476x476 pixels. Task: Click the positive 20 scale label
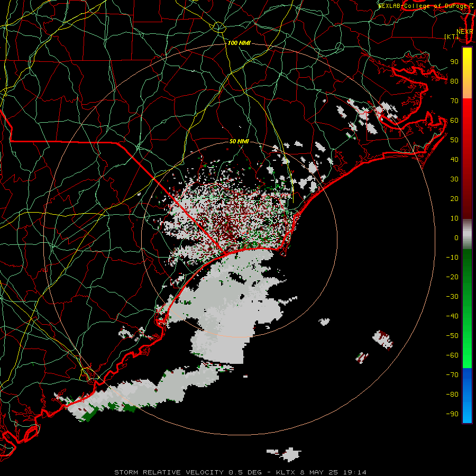(454, 199)
